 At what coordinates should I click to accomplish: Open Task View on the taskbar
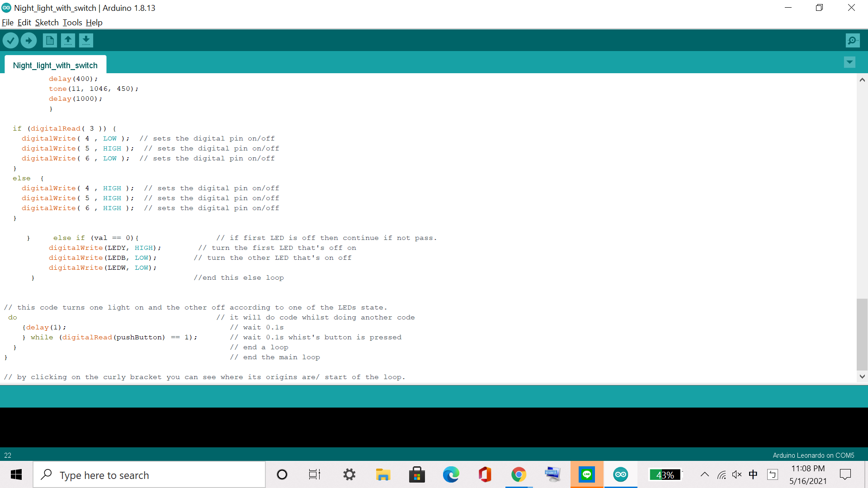pos(315,474)
